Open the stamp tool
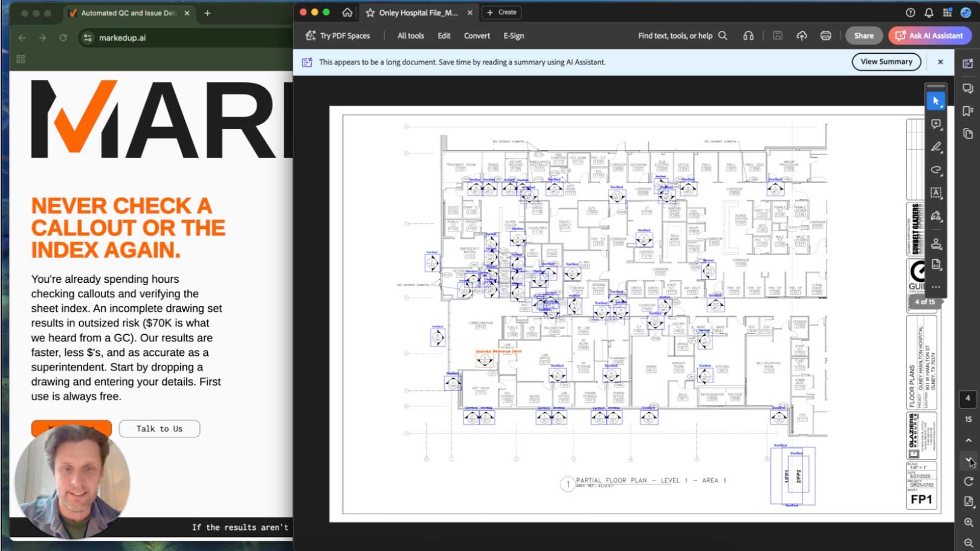The height and width of the screenshot is (551, 980). click(935, 243)
